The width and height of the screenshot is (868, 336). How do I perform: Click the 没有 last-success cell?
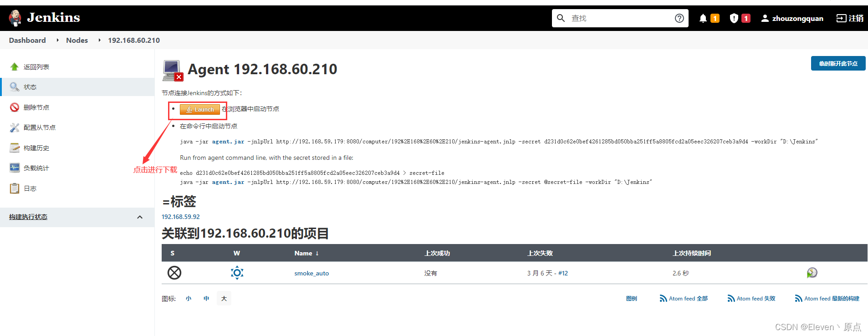pos(430,273)
